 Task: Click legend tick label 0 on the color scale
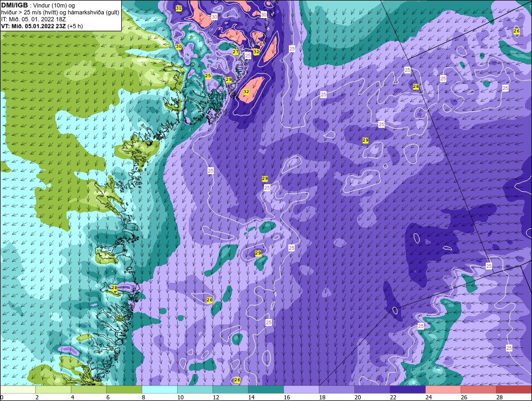2,397
